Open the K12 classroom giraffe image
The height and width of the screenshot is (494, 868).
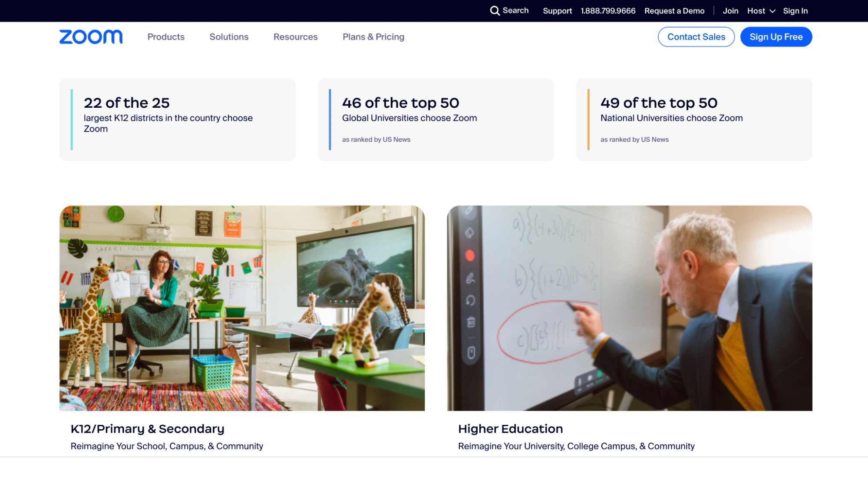(242, 308)
